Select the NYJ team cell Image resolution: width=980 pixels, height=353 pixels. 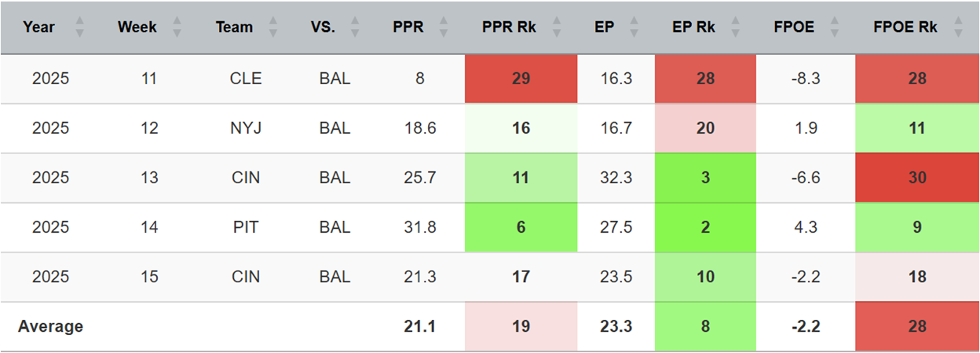246,128
